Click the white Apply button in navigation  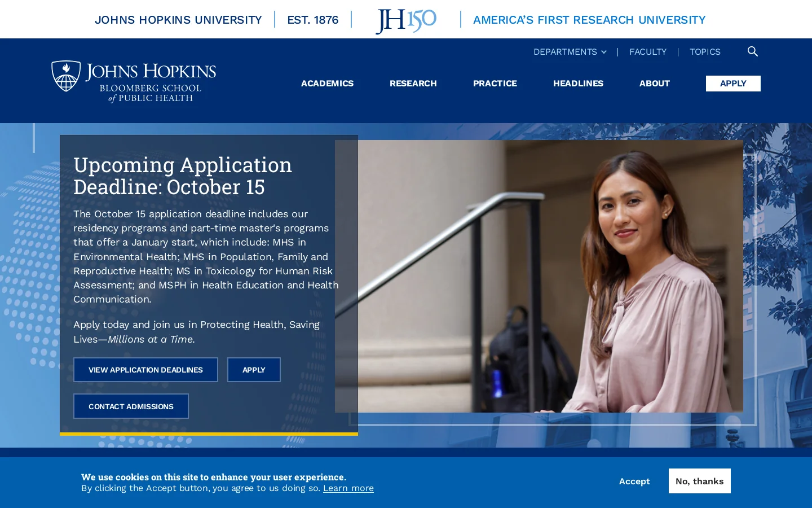point(733,84)
